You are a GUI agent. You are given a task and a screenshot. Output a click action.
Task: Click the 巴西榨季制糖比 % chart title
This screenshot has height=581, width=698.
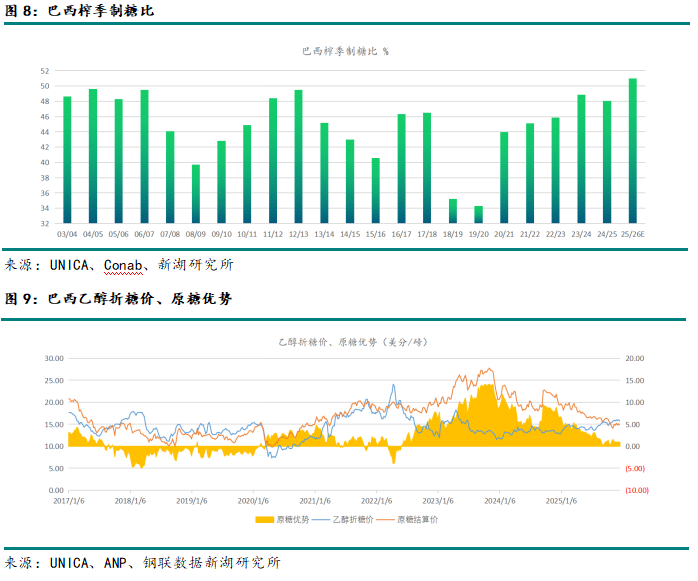point(345,50)
